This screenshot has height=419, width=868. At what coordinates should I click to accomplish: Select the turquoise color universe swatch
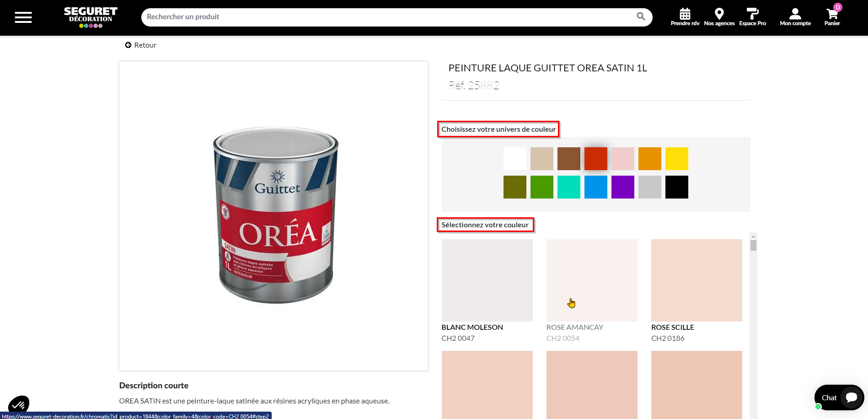coord(569,187)
